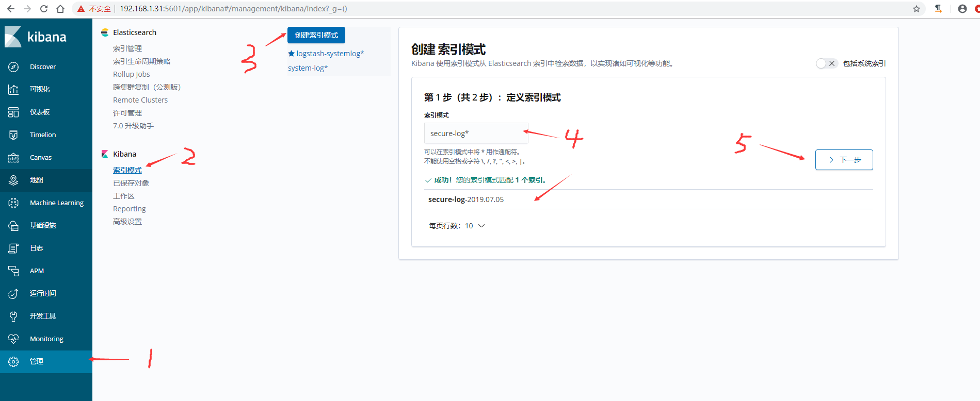Reload the browser page
This screenshot has height=401, width=980.
click(x=44, y=9)
